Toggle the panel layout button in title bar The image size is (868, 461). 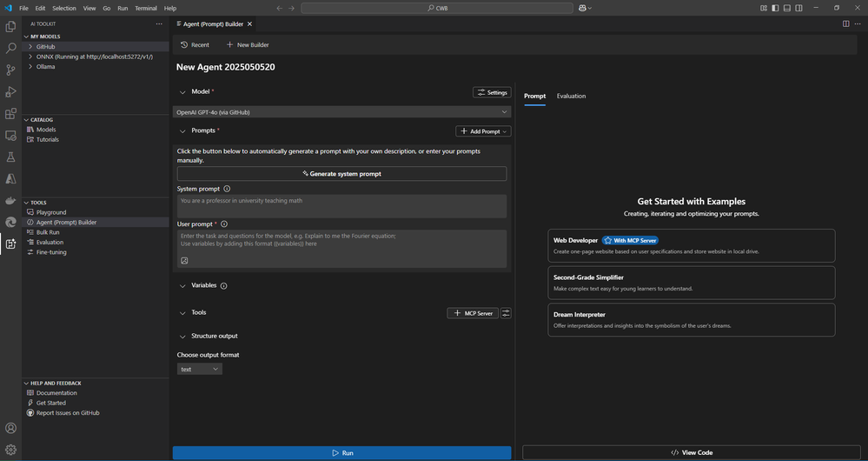(x=786, y=8)
